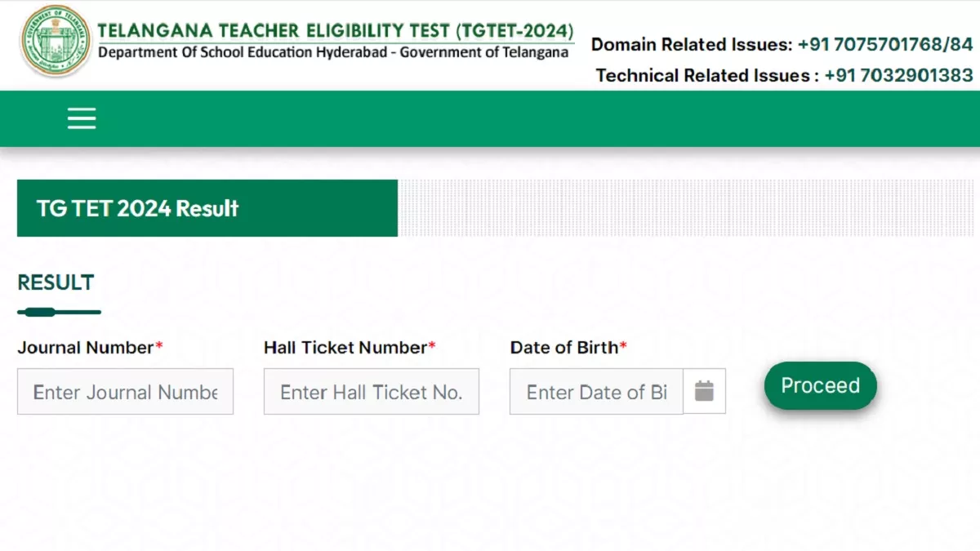Focus the Hall Ticket Number input field
The image size is (980, 551).
(x=372, y=391)
